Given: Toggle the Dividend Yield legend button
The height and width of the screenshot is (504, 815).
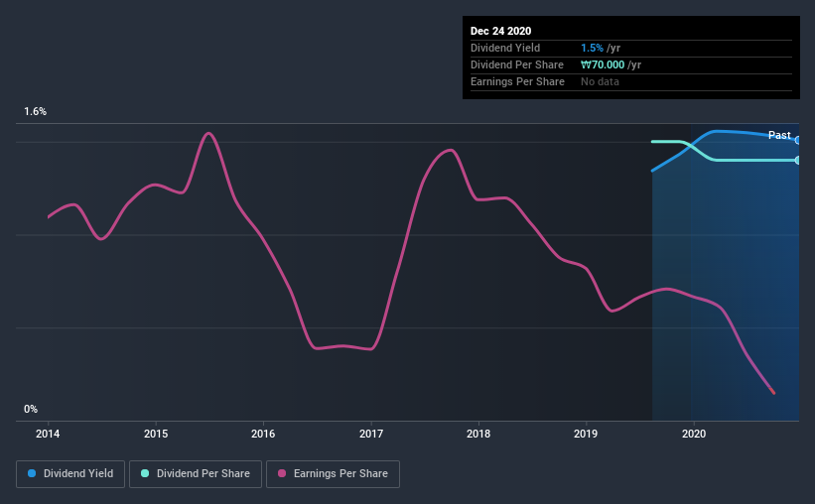Looking at the screenshot, I should click(70, 474).
